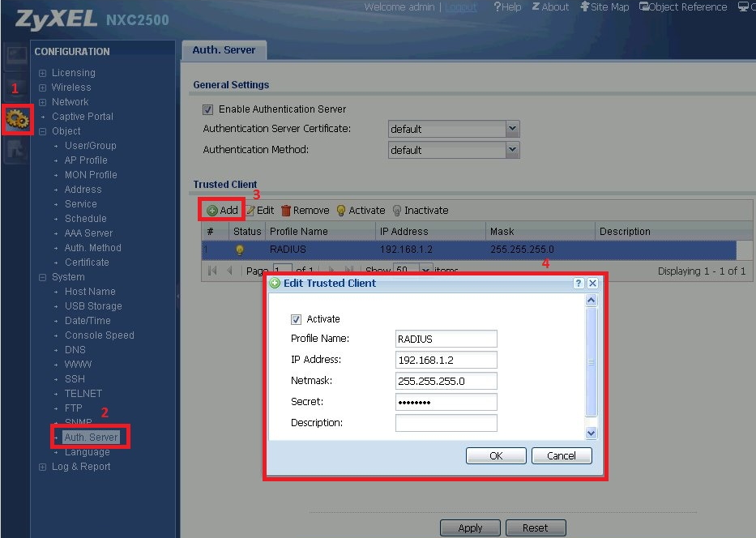The image size is (756, 538).
Task: Open the Site Map link in header
Action: [604, 7]
